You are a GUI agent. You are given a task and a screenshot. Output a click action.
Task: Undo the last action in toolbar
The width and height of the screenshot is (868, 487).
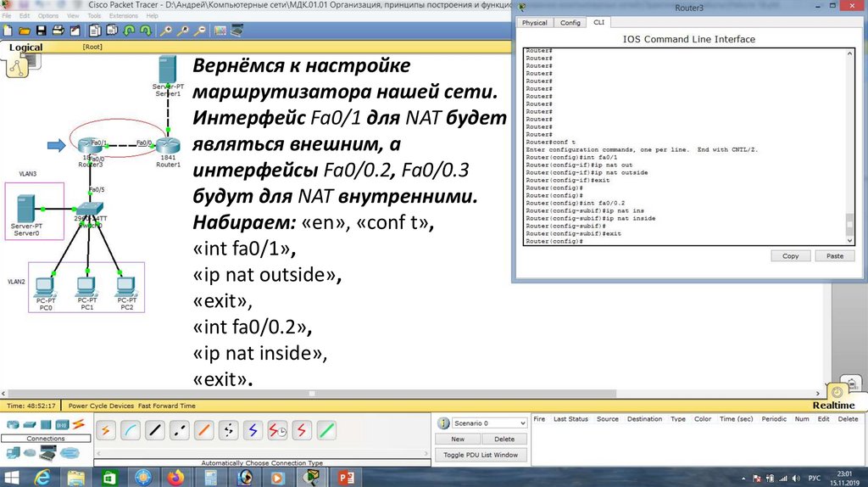129,31
